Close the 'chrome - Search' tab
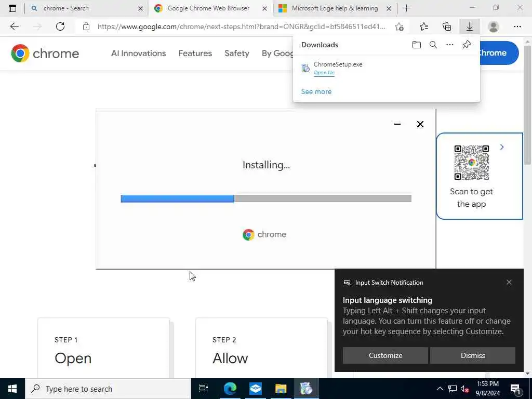Screen dimensions: 532x399 [x=140, y=8]
